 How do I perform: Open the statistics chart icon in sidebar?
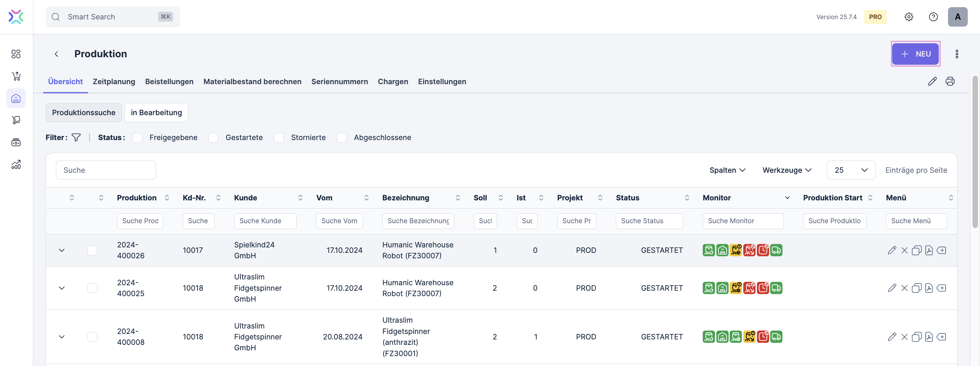coord(16,164)
